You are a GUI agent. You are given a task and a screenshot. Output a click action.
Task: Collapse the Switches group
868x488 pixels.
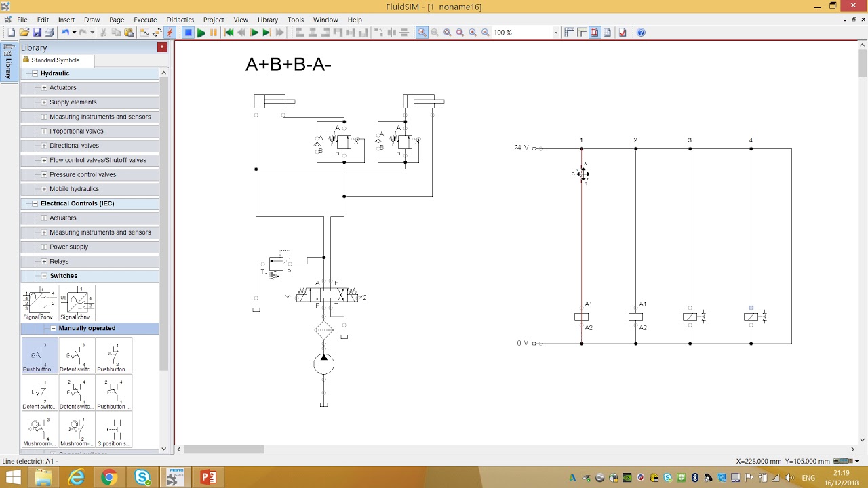point(44,276)
